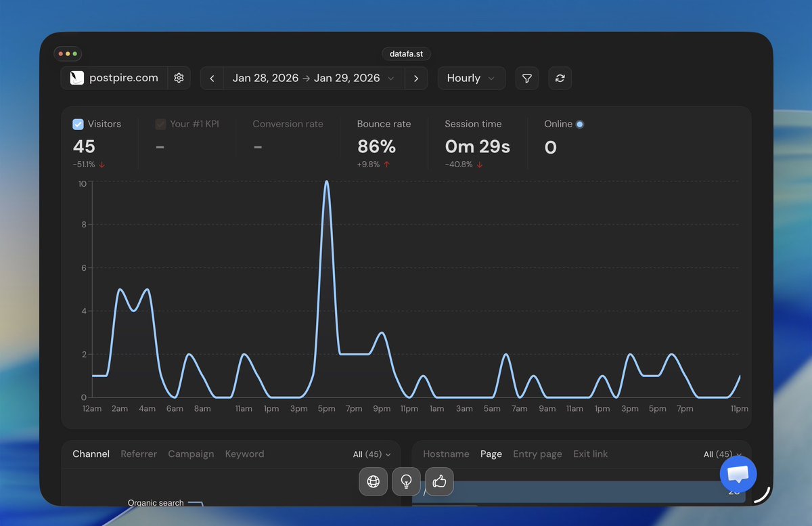Click the globe icon button
Screen dimensions: 812x526
(373, 481)
